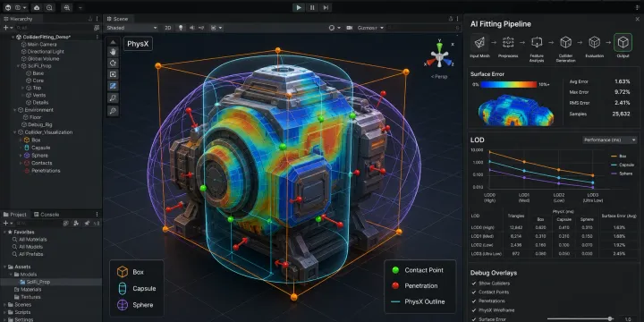Click the Step forward button
The height and width of the screenshot is (322, 644).
326,7
